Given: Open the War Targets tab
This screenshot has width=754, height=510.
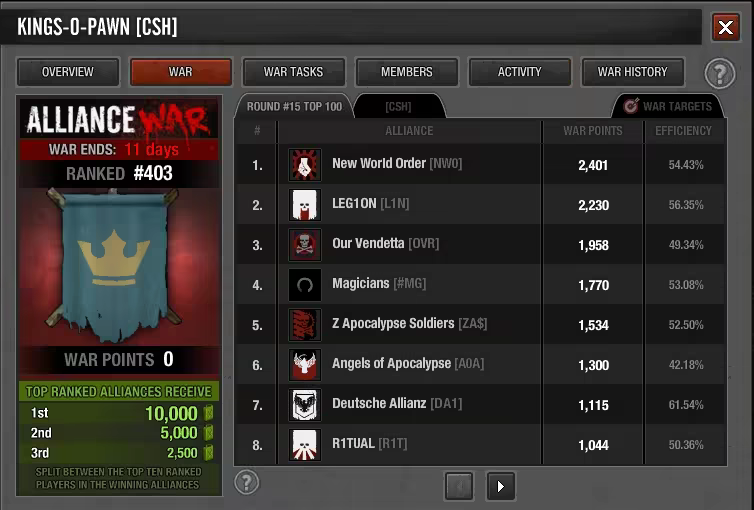Looking at the screenshot, I should point(667,106).
